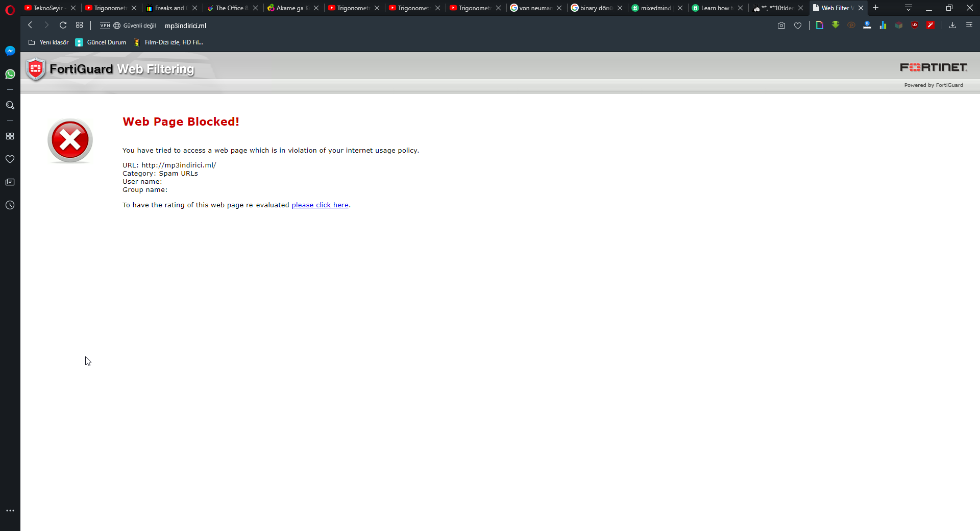Viewport: 980px width, 531px height.
Task: Open the 'Yeni klasör' bookmarks folder
Action: tap(48, 42)
